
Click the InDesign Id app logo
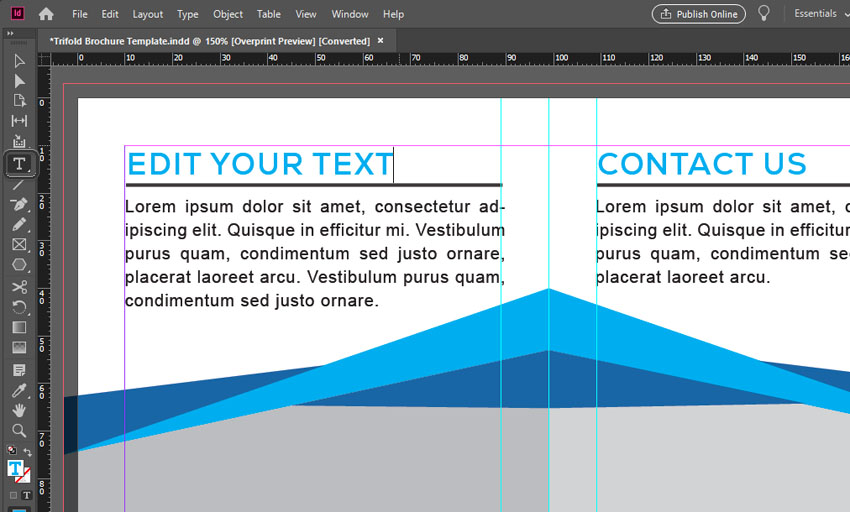17,14
